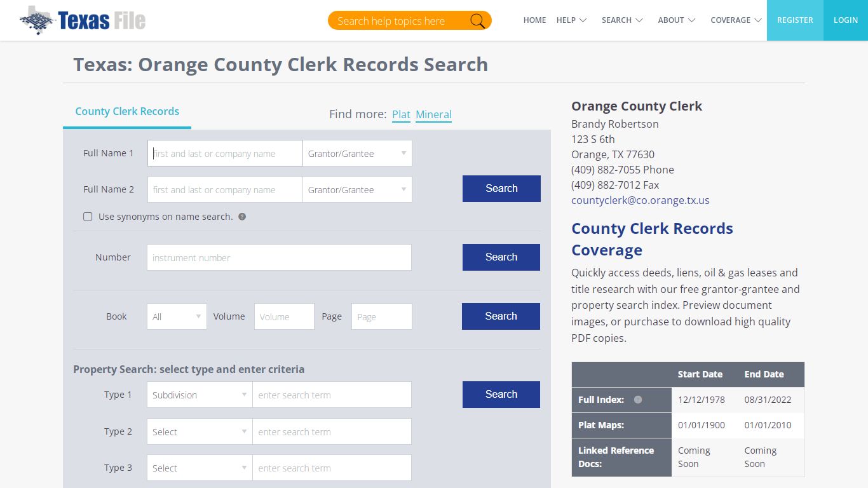
Task: Expand the SEARCH menu
Action: [x=622, y=20]
